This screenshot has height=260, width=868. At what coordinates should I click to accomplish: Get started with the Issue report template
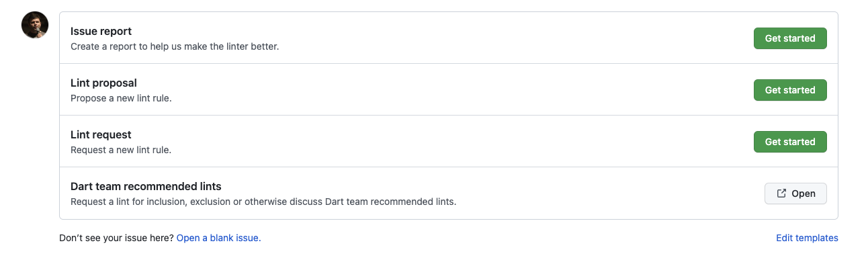(x=790, y=38)
